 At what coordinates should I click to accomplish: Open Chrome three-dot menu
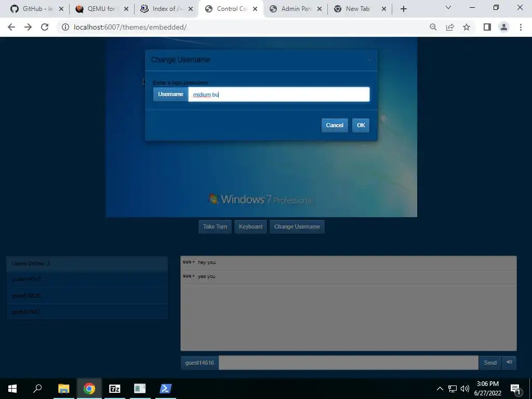(521, 27)
